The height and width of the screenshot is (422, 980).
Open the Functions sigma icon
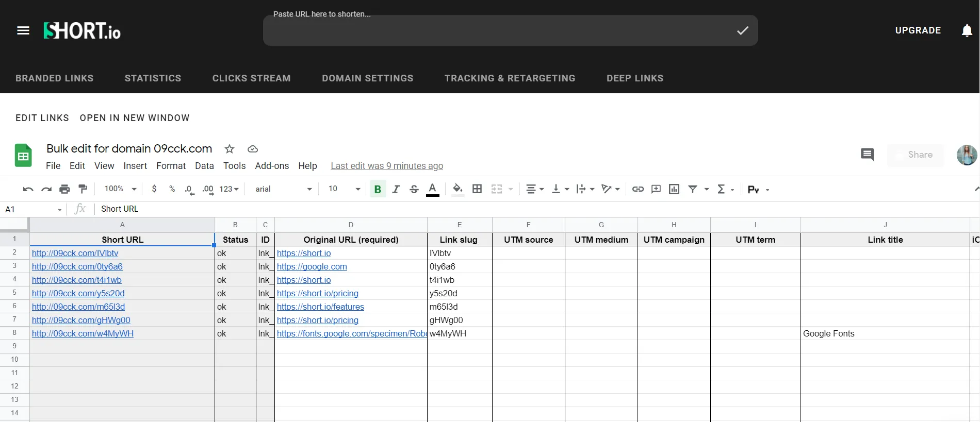tap(722, 189)
